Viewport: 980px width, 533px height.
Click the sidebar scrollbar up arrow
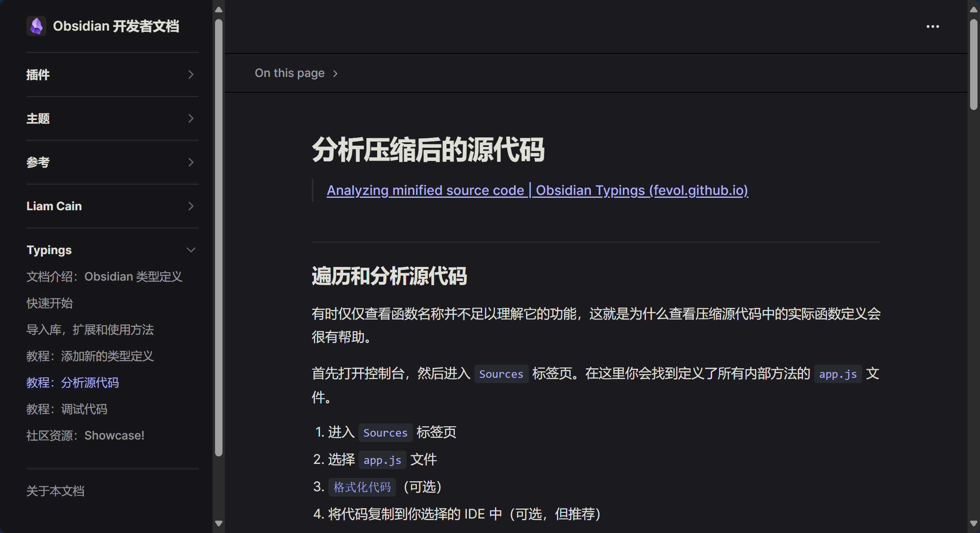(x=219, y=9)
